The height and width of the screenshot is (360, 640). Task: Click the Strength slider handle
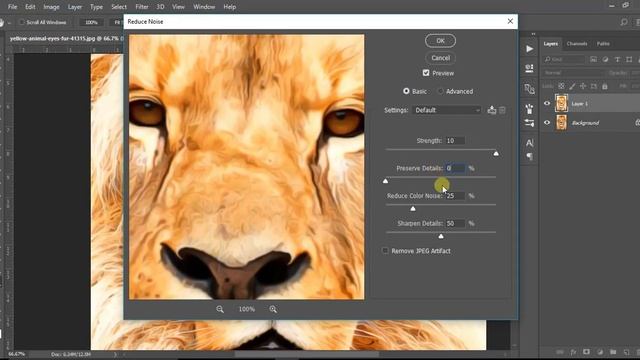496,153
